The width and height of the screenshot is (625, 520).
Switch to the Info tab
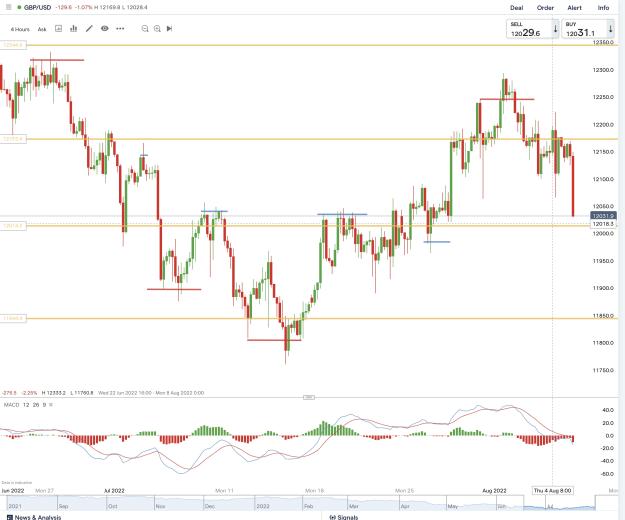click(x=603, y=8)
